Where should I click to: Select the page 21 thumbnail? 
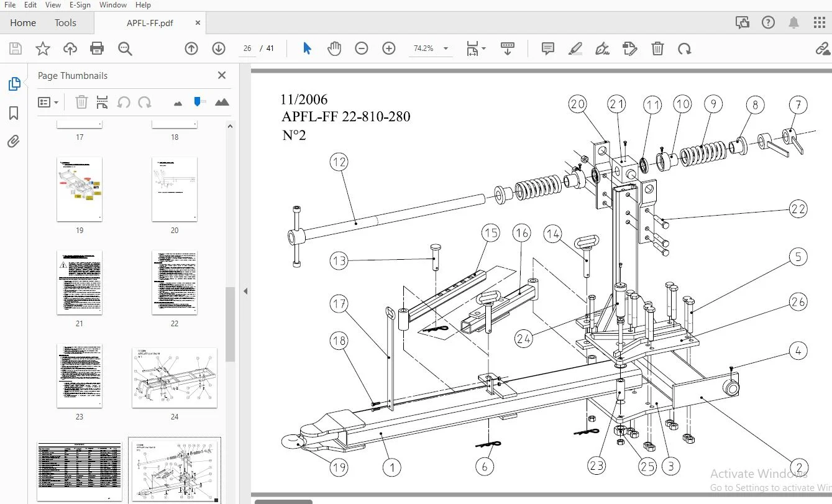(80, 283)
